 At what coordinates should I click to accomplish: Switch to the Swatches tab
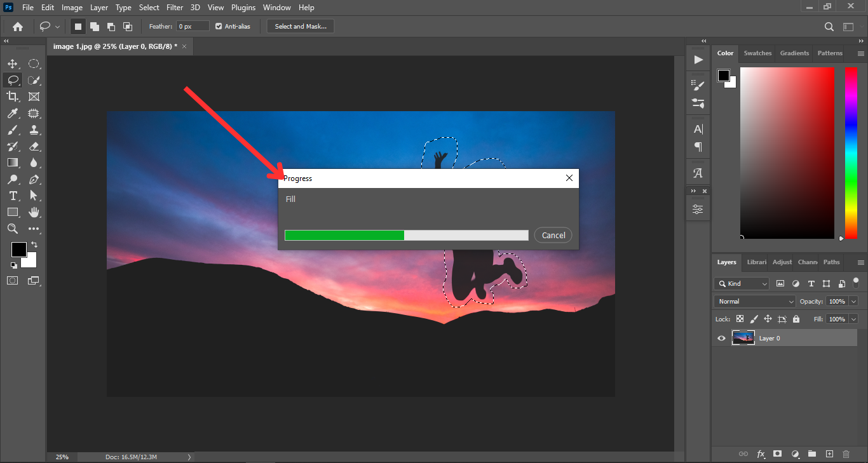point(757,53)
